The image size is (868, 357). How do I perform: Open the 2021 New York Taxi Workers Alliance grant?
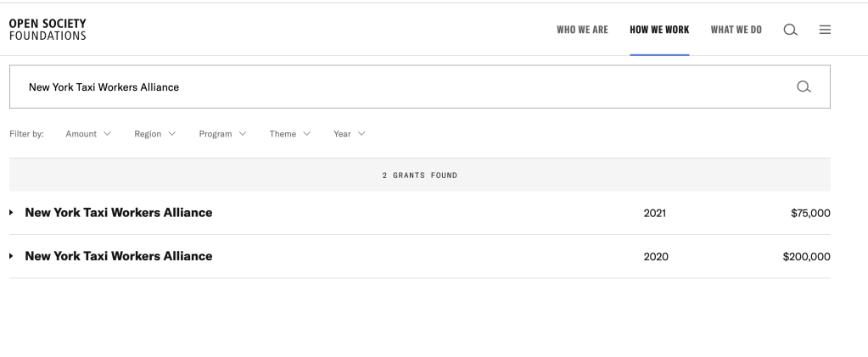pyautogui.click(x=119, y=213)
